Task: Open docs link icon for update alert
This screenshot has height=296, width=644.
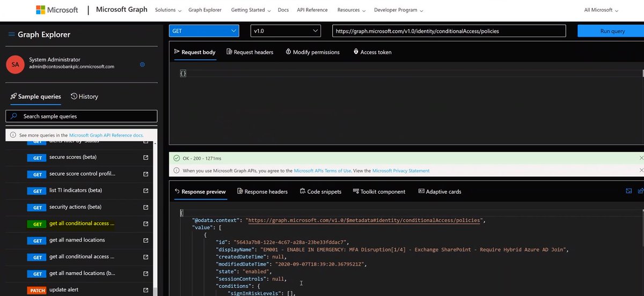Action: [145, 290]
